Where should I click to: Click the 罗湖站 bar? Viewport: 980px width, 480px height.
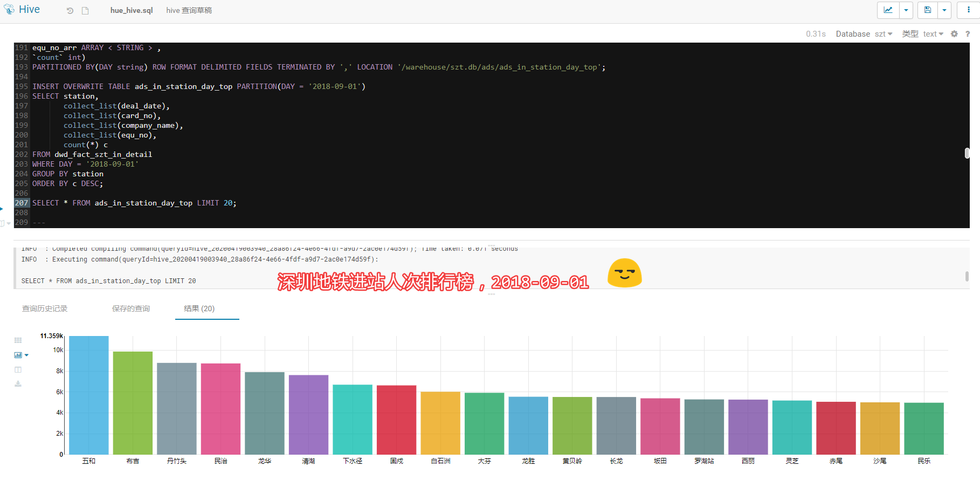pos(704,427)
